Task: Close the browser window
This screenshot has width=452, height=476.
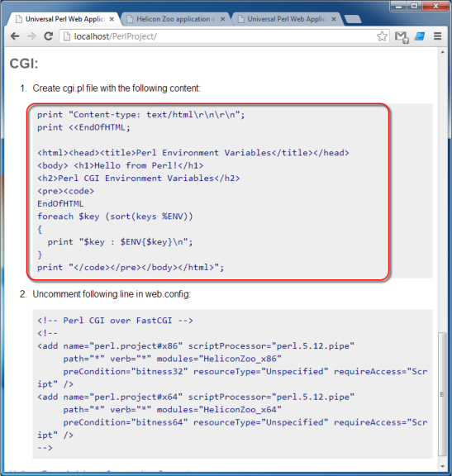Action: click(436, 6)
